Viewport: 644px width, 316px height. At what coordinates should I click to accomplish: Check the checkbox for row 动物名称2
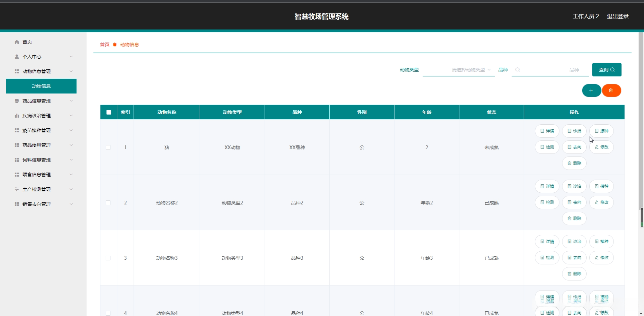click(108, 203)
